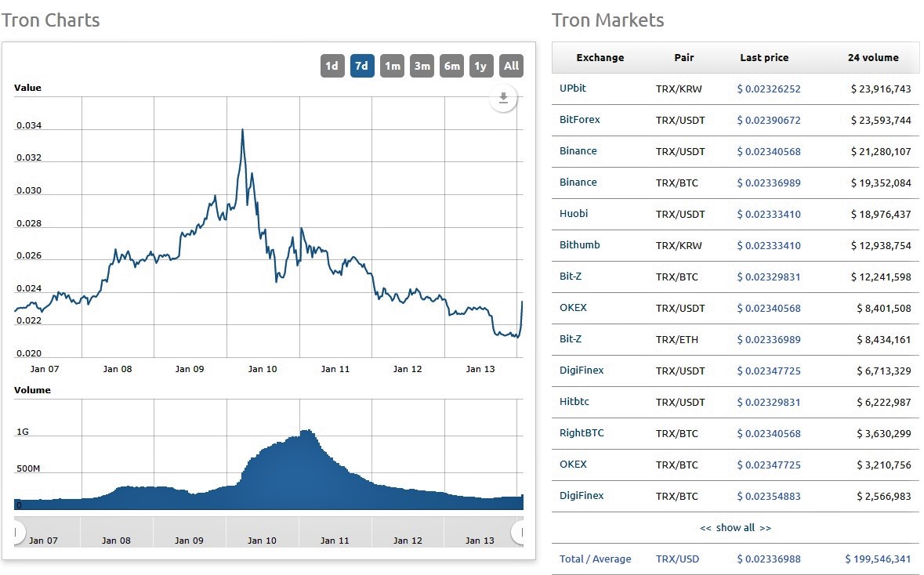The image size is (924, 575).
Task: Show the All time chart range
Action: 511,66
